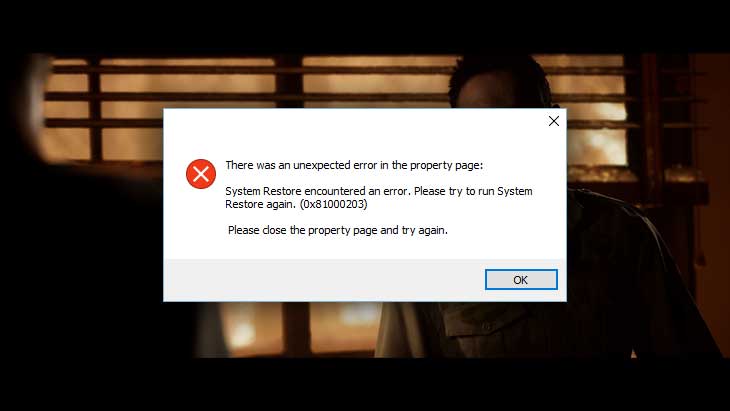This screenshot has width=730, height=411.
Task: Click the white X inside the red circle
Action: point(201,174)
